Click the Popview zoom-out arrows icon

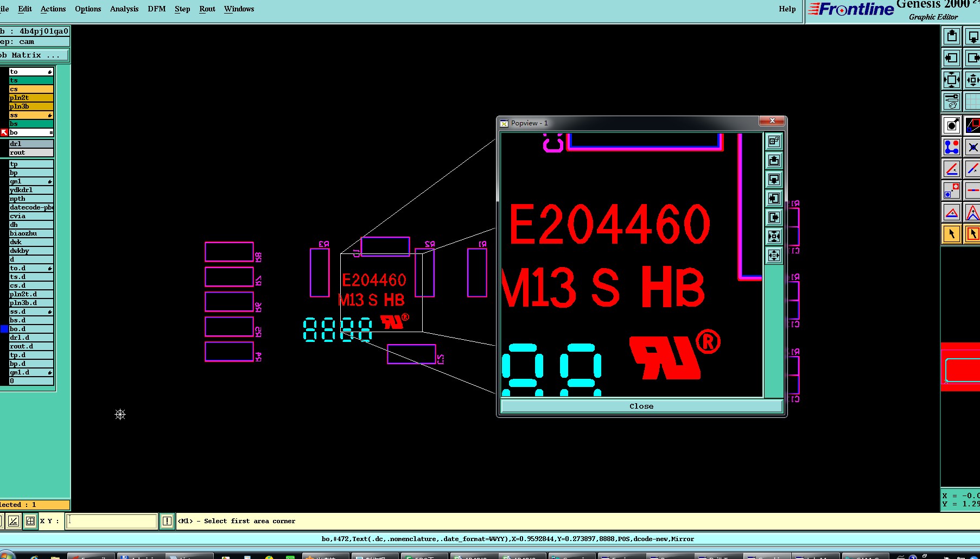pos(774,255)
